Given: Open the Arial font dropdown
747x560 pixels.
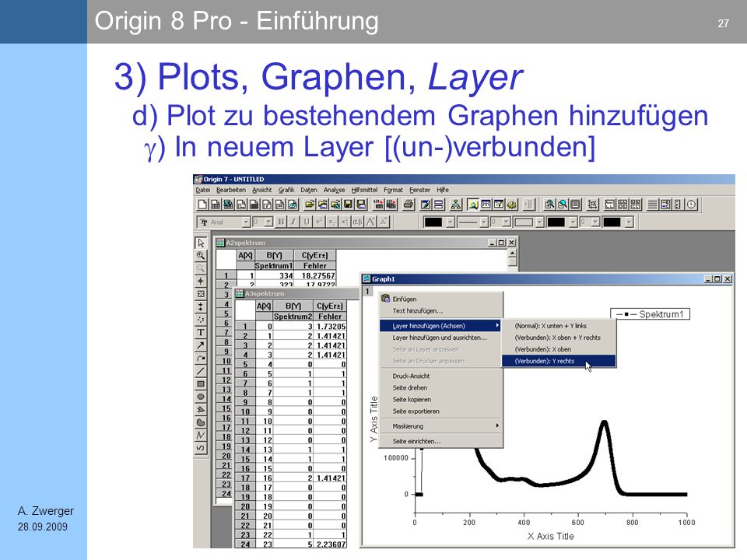Looking at the screenshot, I should coord(247,222).
